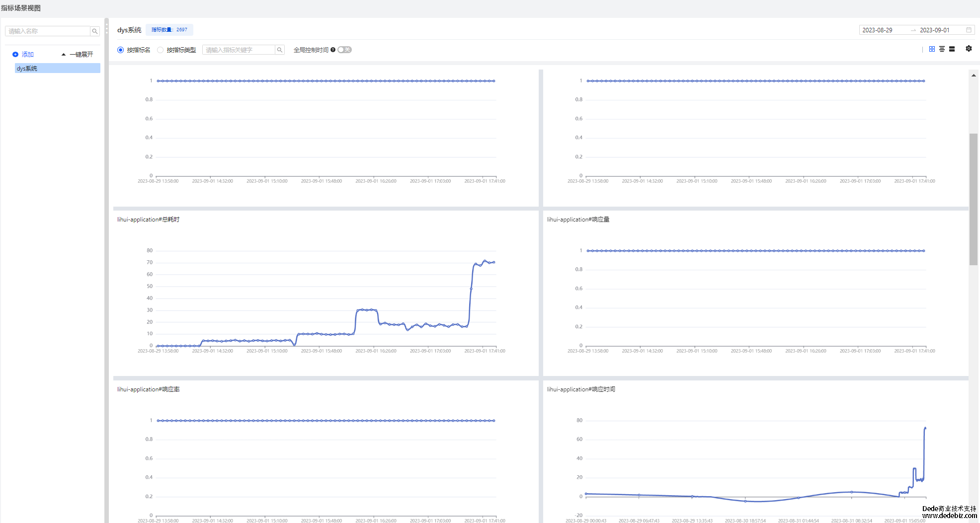Viewport: 980px width, 523px height.
Task: Switch to centered list layout view
Action: pyautogui.click(x=942, y=49)
